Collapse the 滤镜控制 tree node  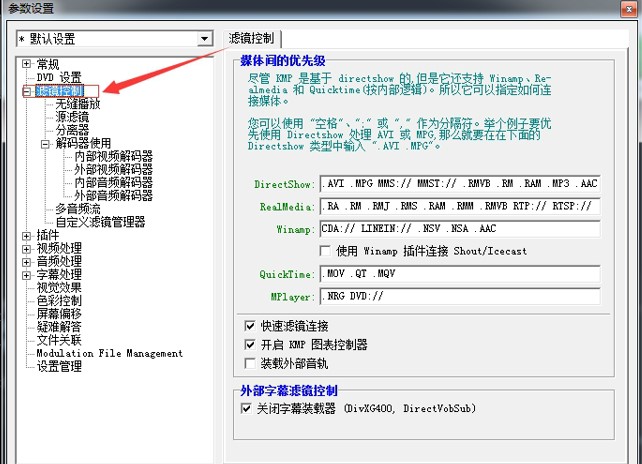tap(26, 91)
